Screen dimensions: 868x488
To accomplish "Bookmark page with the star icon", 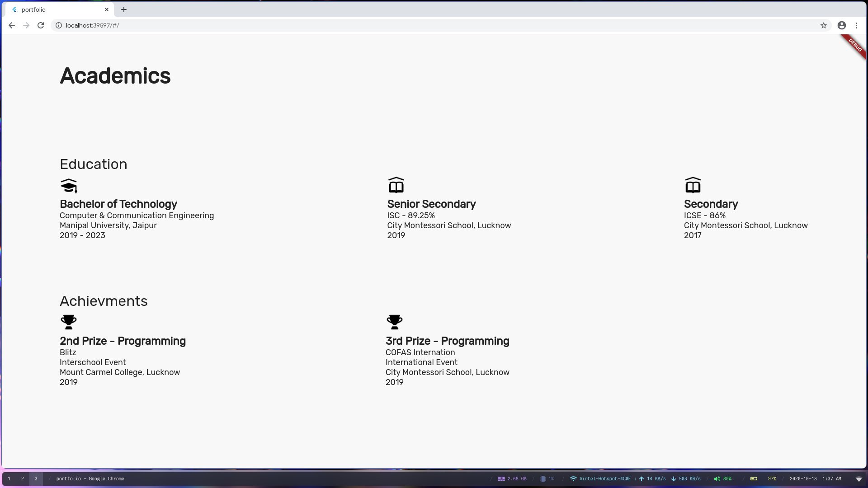I will click(x=824, y=25).
